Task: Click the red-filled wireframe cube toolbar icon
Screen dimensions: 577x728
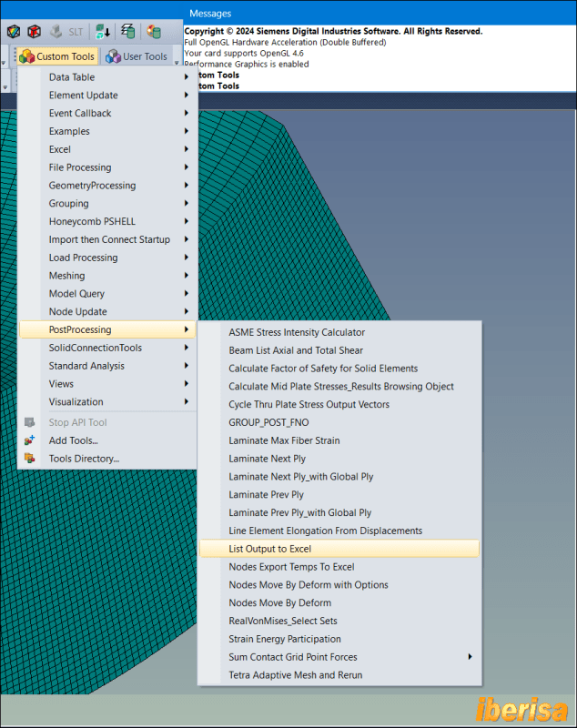Action: (x=34, y=32)
